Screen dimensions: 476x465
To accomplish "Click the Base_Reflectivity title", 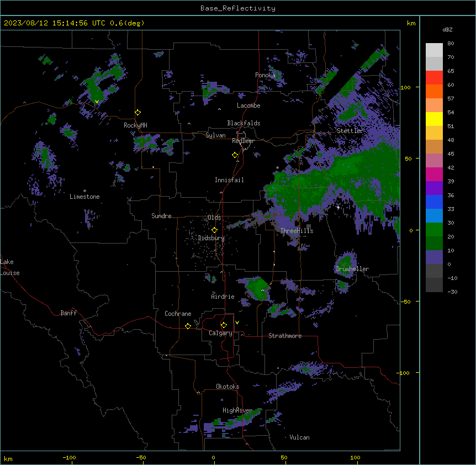I will click(x=238, y=8).
